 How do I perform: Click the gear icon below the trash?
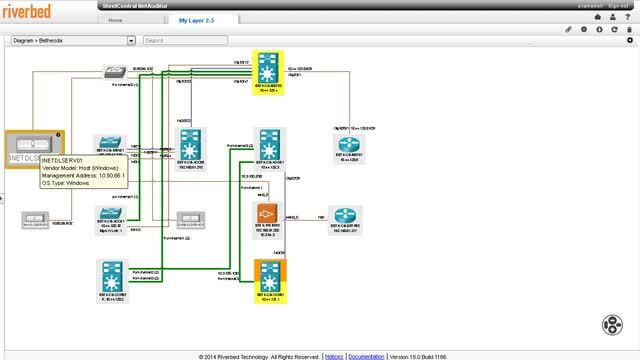(x=630, y=40)
